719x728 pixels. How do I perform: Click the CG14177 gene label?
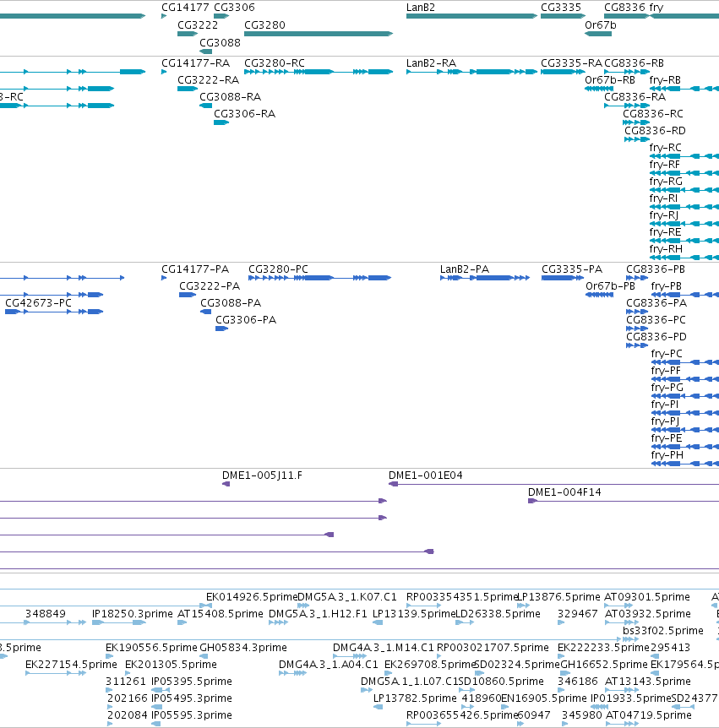pyautogui.click(x=185, y=8)
